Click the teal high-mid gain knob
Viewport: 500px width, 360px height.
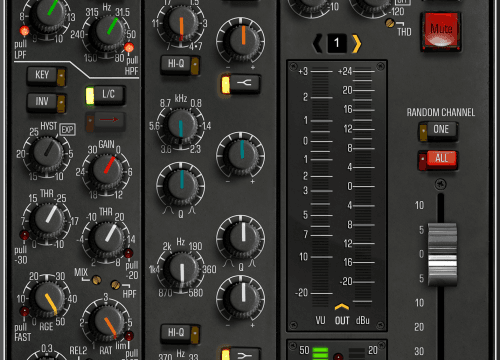point(241,154)
